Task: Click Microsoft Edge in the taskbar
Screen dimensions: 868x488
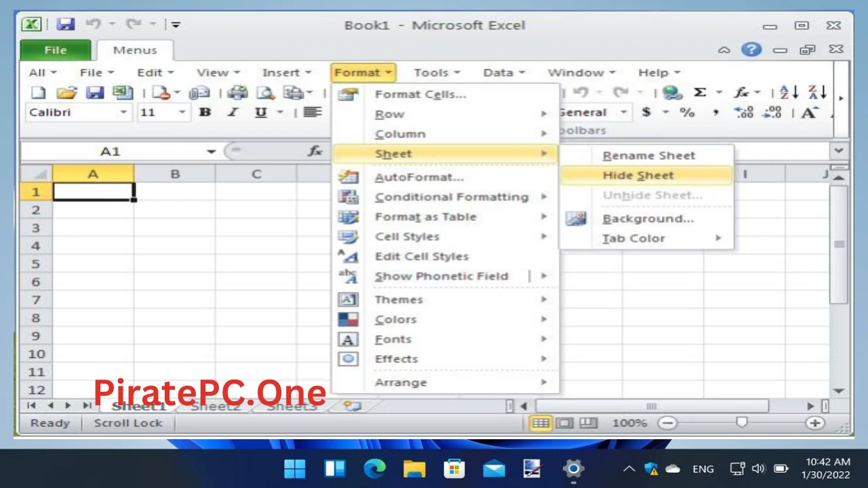Action: pos(374,468)
